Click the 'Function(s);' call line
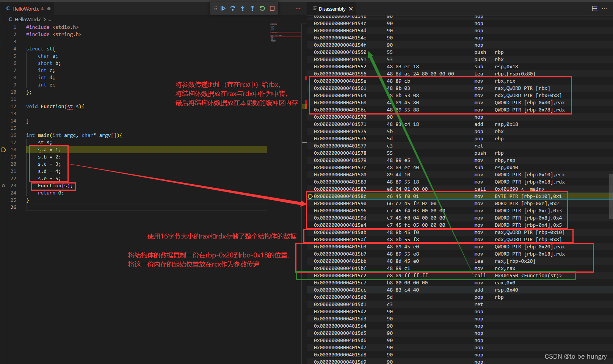The image size is (613, 364). pos(55,186)
